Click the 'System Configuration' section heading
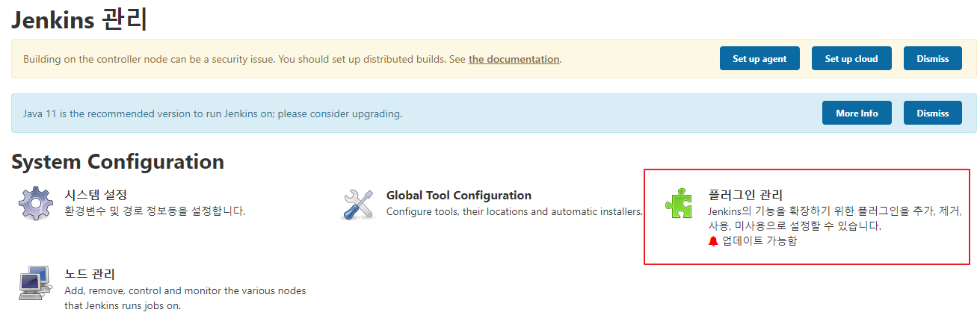Viewport: 980px width, 327px height. point(117,161)
